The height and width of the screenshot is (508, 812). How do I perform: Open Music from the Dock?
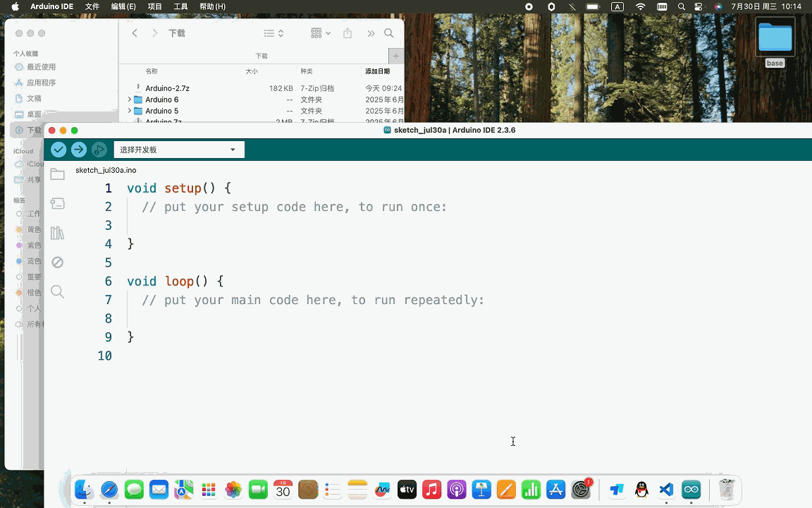point(432,490)
